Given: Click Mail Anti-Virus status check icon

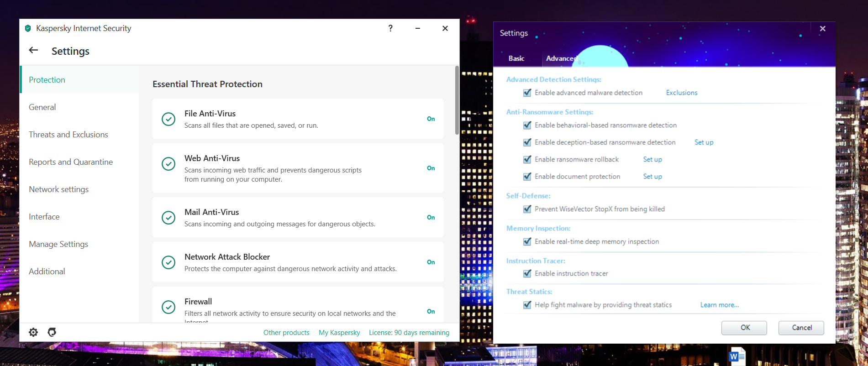Looking at the screenshot, I should [168, 218].
